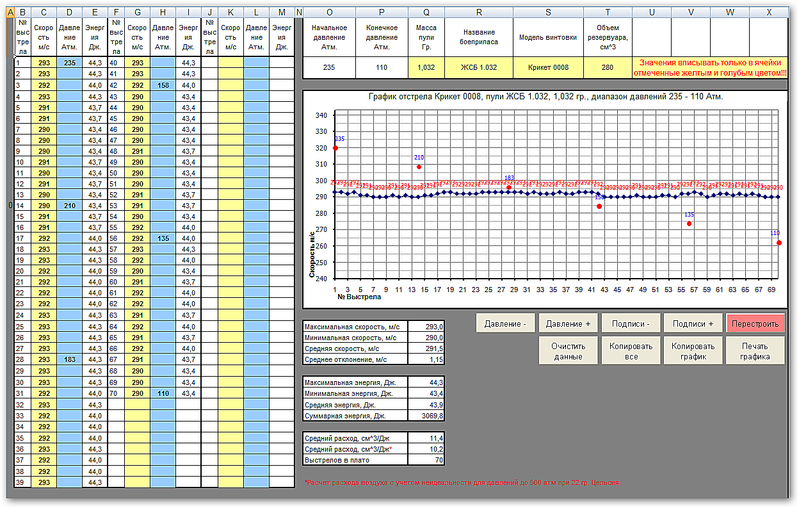
Task: Select the ЖСБ 1.032 ammo name cell
Action: click(x=478, y=67)
